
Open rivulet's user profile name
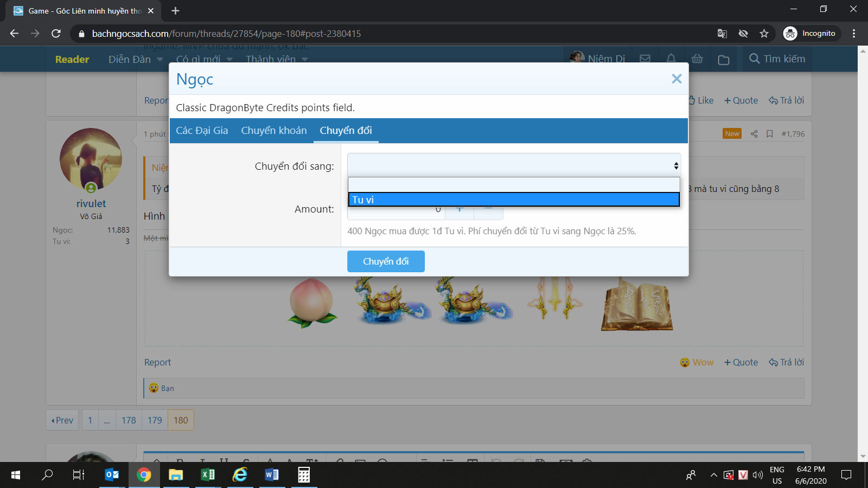click(x=91, y=204)
